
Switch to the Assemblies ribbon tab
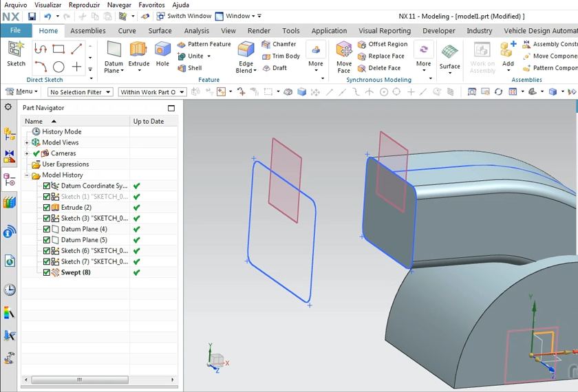pos(88,30)
